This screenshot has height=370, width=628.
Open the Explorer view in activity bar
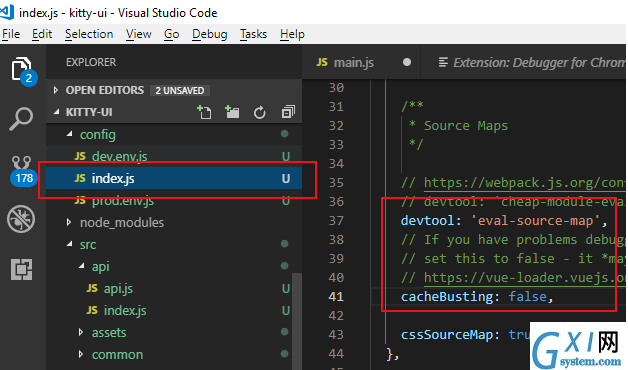point(21,69)
